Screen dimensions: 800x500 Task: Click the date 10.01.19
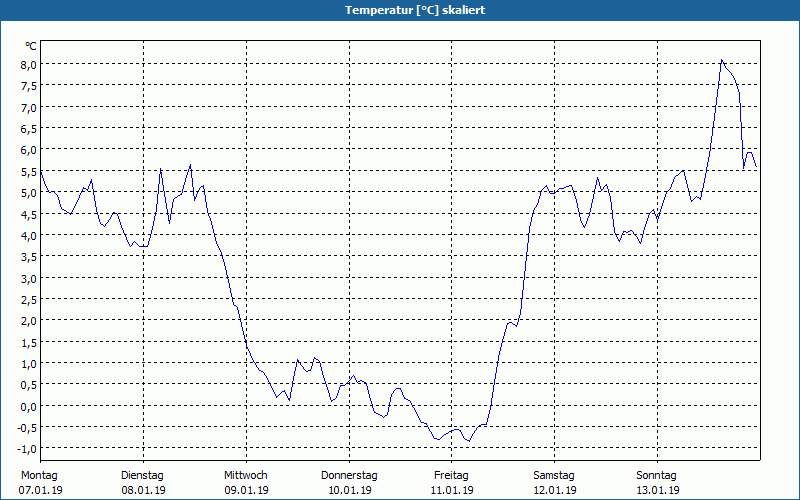pos(350,490)
